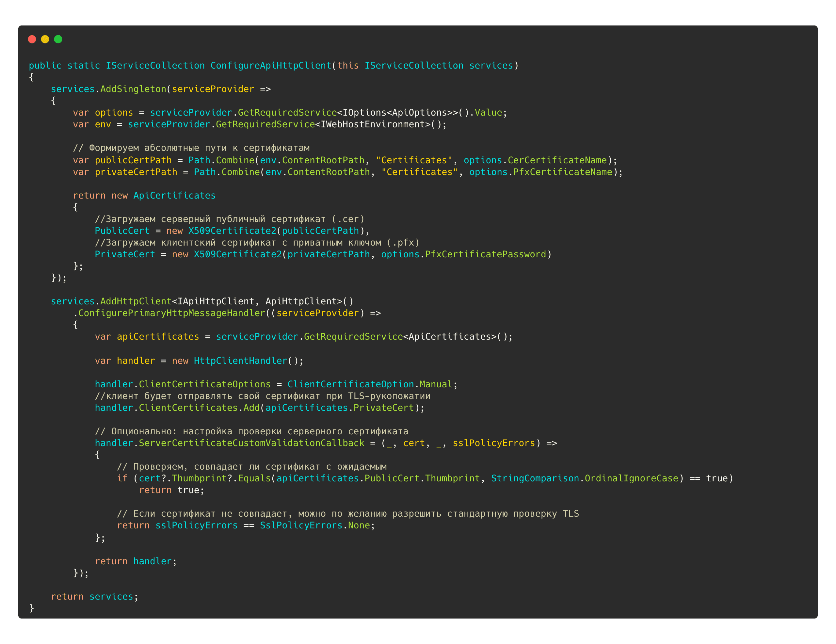Click the publicCertPath variable declaration
The width and height of the screenshot is (836, 644).
(133, 160)
